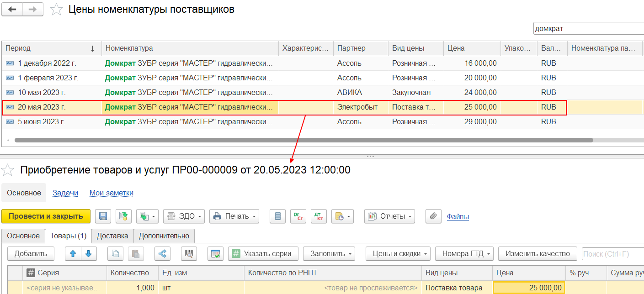644x294 pixels.
Task: Click the search field containing домкрат
Action: (x=588, y=28)
